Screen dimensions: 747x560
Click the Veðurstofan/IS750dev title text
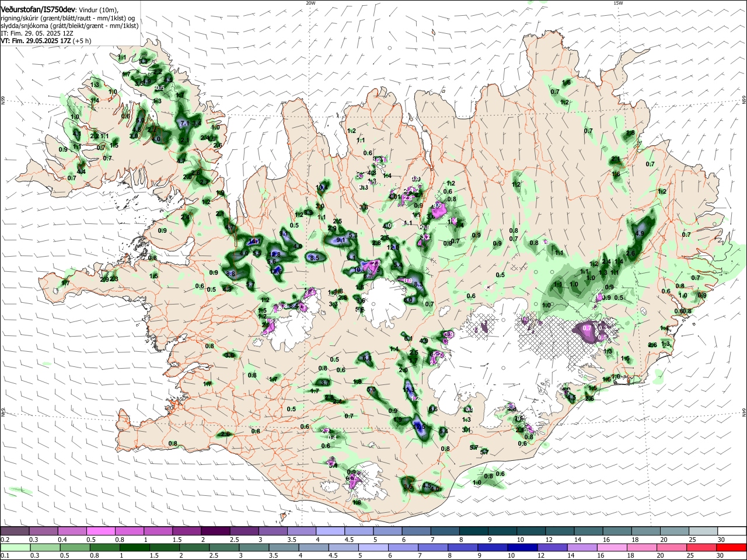38,10
